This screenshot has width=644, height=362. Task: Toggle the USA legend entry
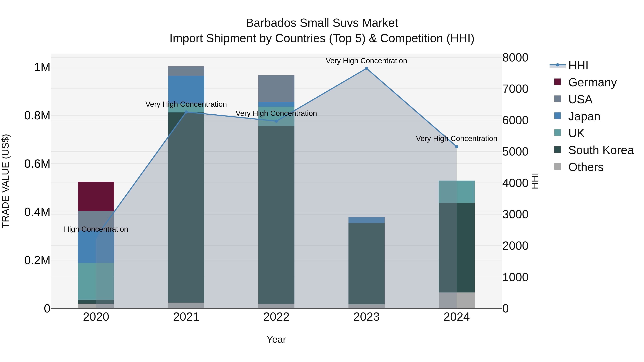(573, 99)
